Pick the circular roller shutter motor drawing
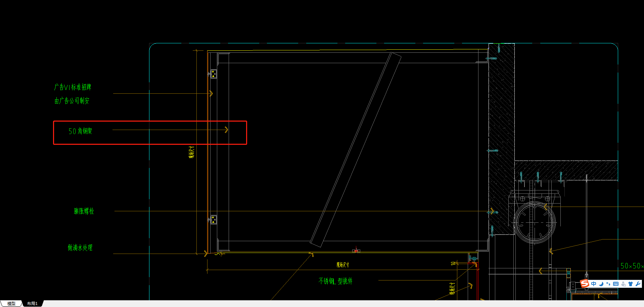 coord(534,222)
